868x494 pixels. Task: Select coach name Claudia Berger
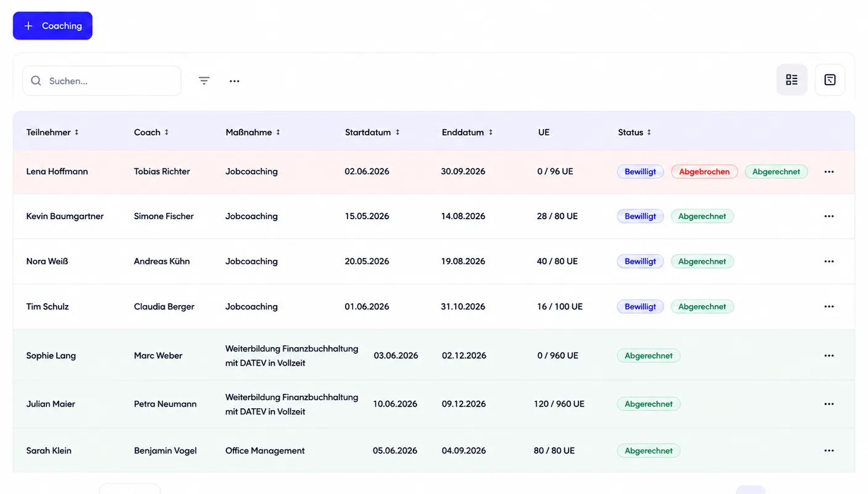pos(164,306)
